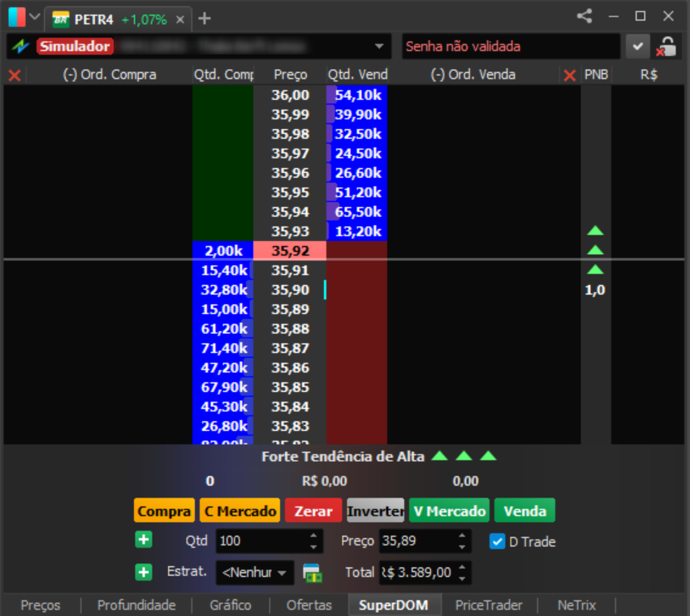
Task: Increase Qtd with the up stepper arrow
Action: pyautogui.click(x=313, y=536)
